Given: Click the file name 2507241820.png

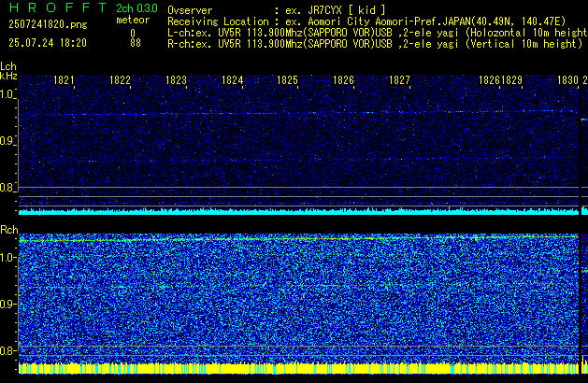Looking at the screenshot, I should tap(48, 24).
